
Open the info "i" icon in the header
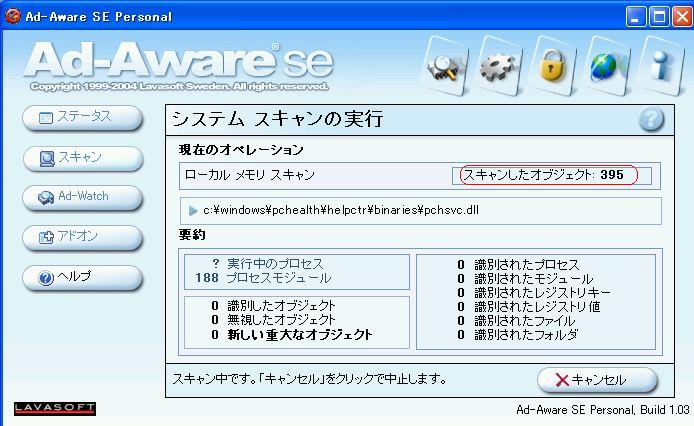pos(660,67)
